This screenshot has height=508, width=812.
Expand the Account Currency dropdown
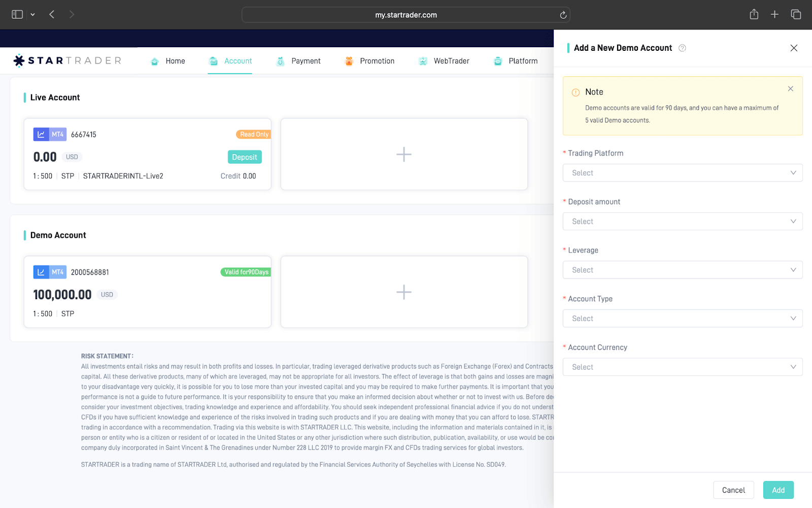682,367
